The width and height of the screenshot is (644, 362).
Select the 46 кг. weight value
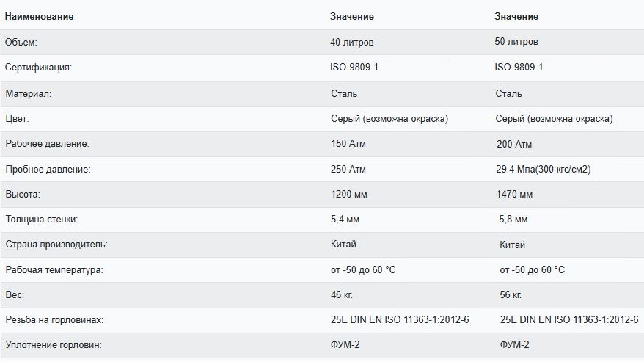[x=342, y=294]
